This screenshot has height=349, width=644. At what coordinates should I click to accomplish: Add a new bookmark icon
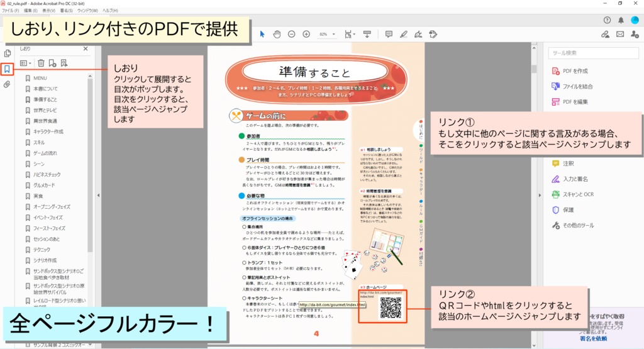click(53, 64)
